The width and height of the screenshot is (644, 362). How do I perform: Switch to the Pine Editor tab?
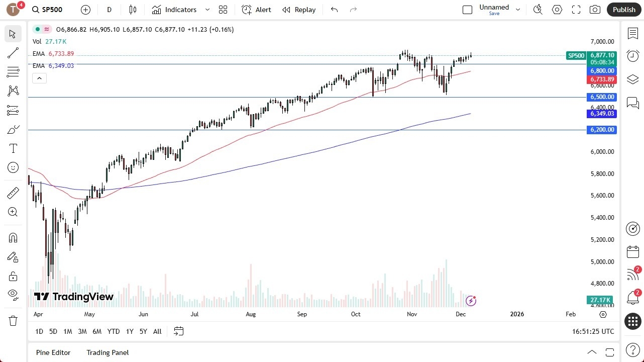[x=53, y=352]
